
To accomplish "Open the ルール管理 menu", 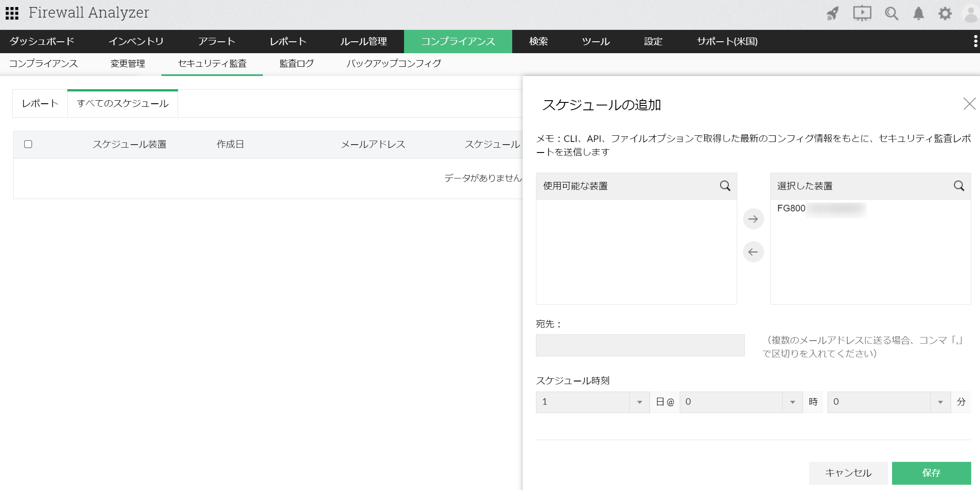I will [x=363, y=41].
